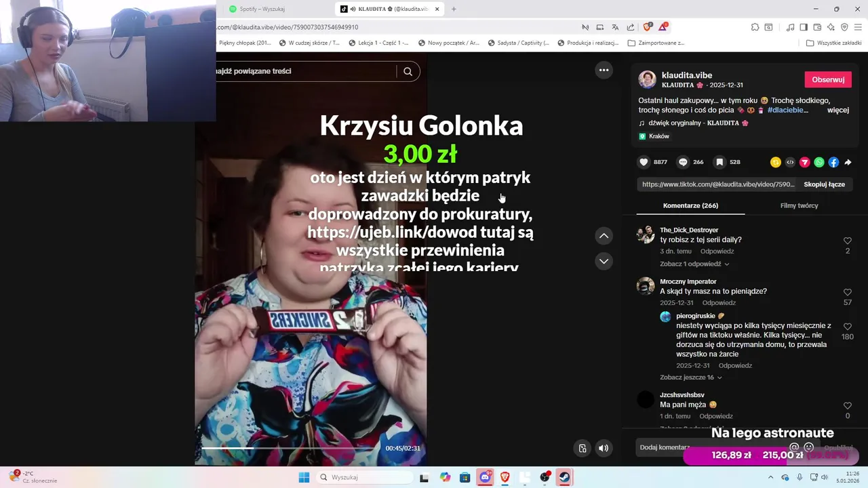Search related content with the magnifier icon
The width and height of the screenshot is (868, 488).
pyautogui.click(x=408, y=71)
